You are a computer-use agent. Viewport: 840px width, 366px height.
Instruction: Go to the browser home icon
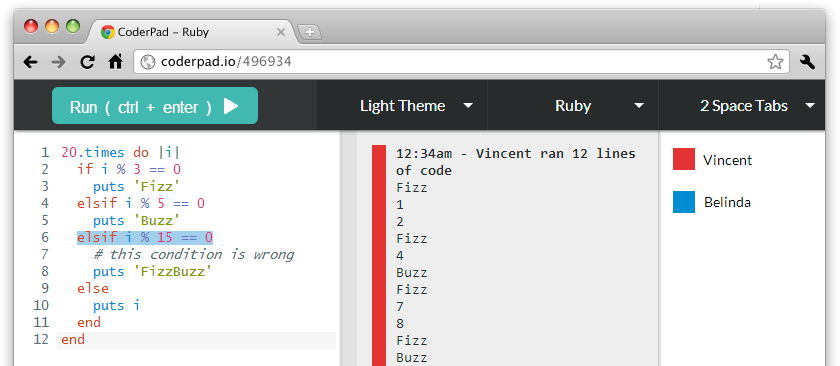(116, 62)
